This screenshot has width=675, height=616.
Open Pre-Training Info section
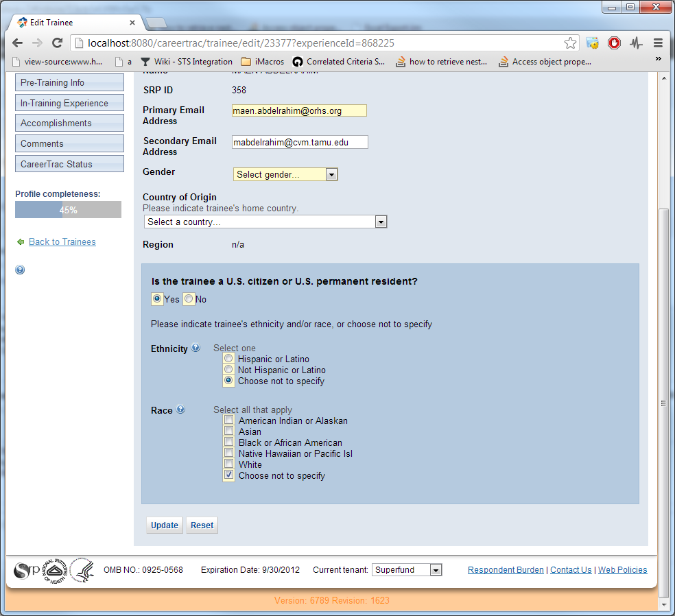click(69, 82)
